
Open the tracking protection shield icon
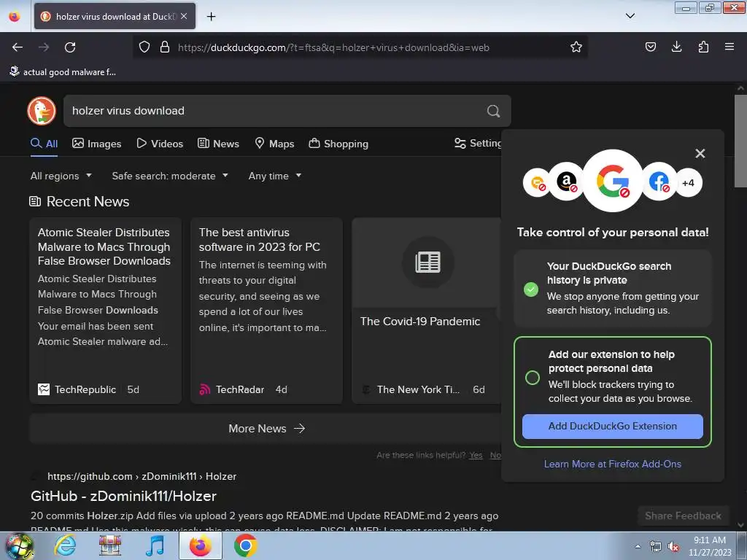coord(144,47)
